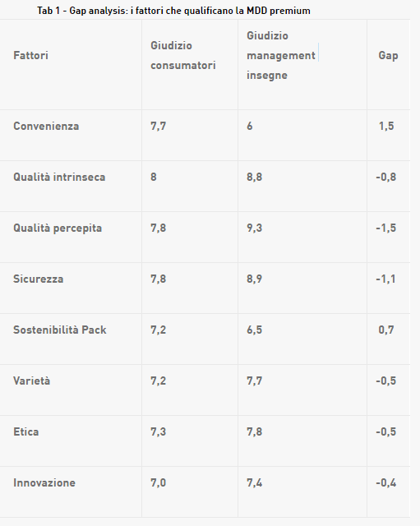Select the Innovazione gap value -0,4
The height and width of the screenshot is (526, 420).
[x=385, y=483]
